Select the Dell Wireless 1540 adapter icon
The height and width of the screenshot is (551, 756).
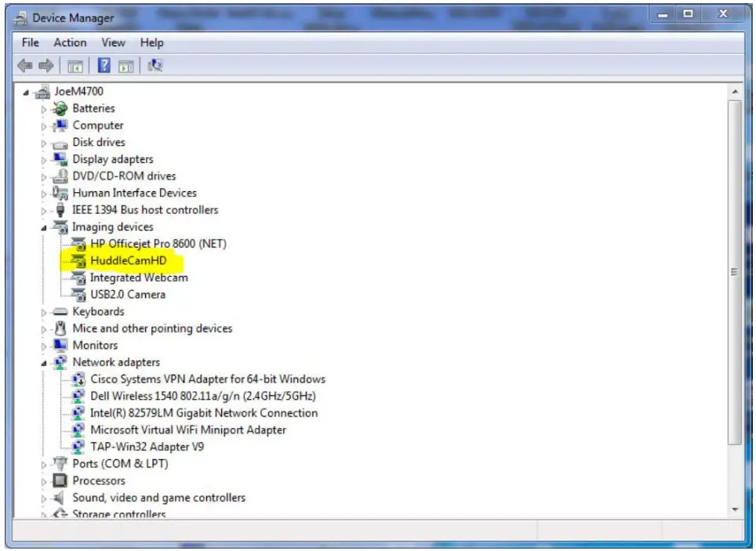[x=78, y=396]
